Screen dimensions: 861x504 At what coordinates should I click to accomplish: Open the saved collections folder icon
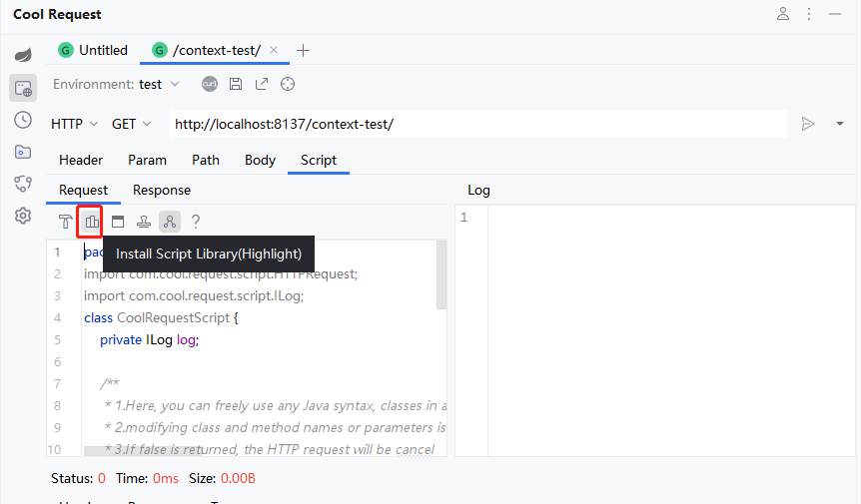(x=23, y=152)
